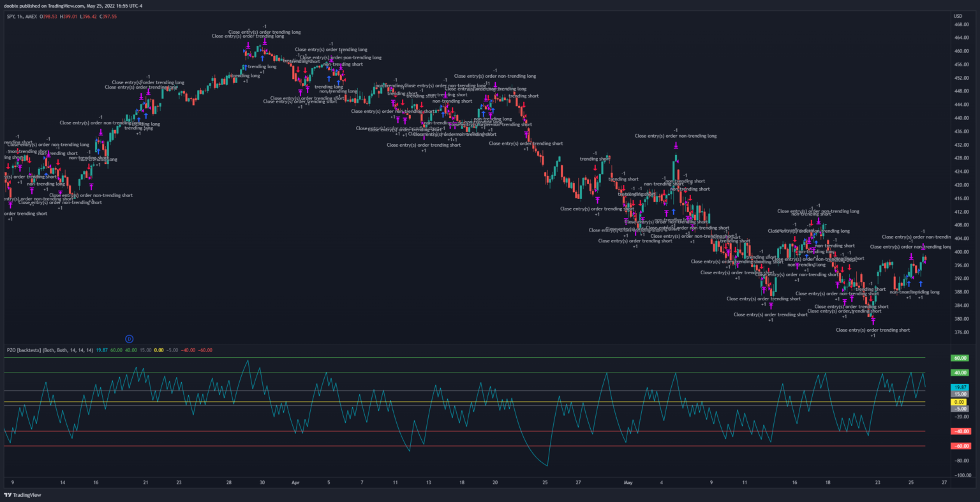This screenshot has width=980, height=502.
Task: Click the green 60.00 level badge
Action: (x=960, y=358)
